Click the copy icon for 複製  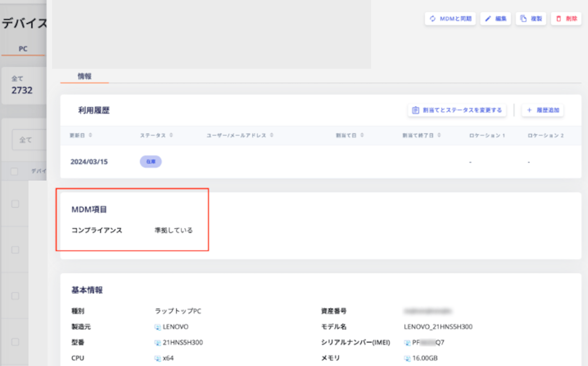[524, 18]
